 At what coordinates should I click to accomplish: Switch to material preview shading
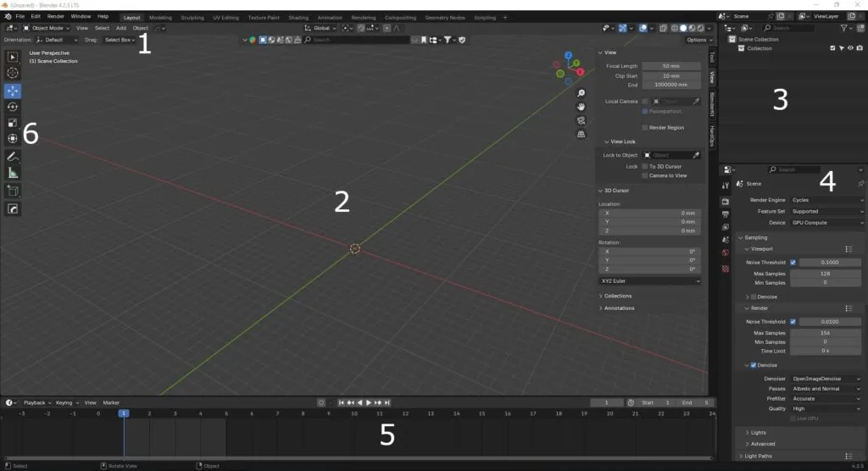(692, 28)
